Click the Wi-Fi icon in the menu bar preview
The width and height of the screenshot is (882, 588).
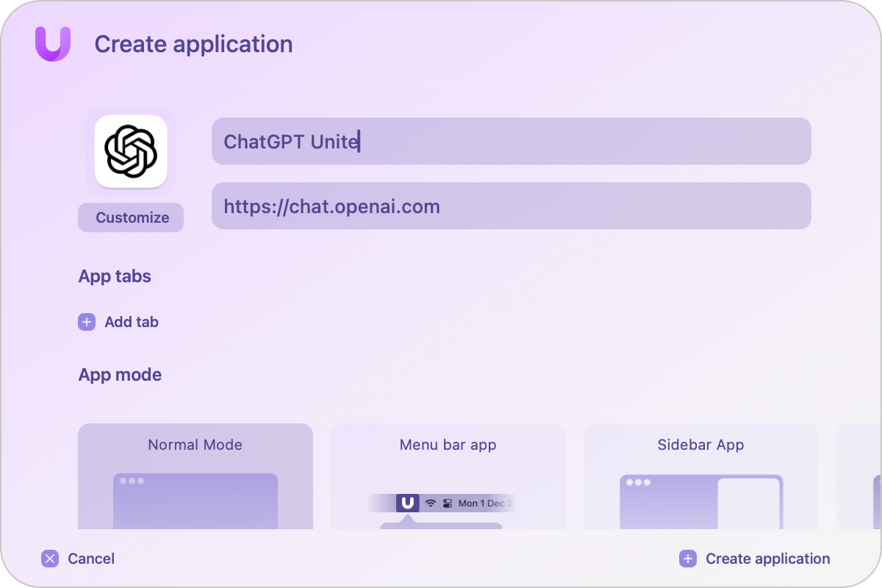(429, 503)
